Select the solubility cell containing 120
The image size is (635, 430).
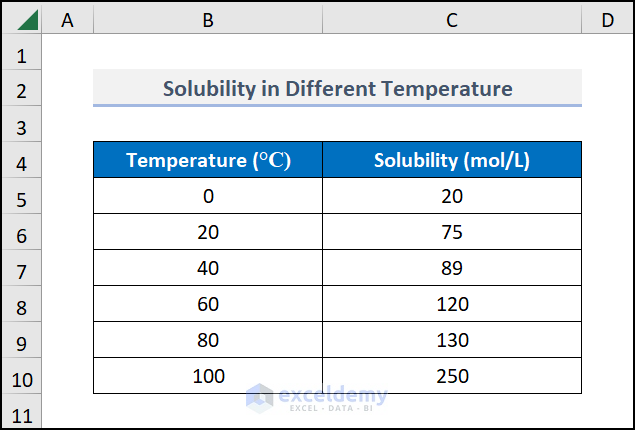coord(452,304)
